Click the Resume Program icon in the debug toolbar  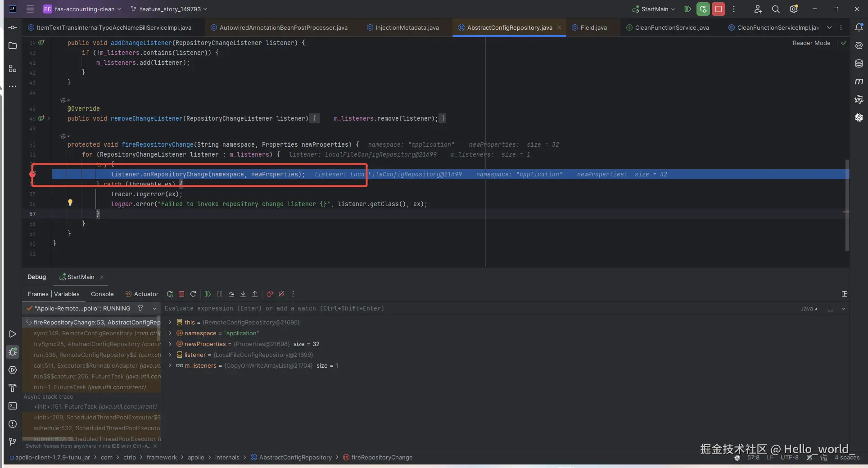208,294
